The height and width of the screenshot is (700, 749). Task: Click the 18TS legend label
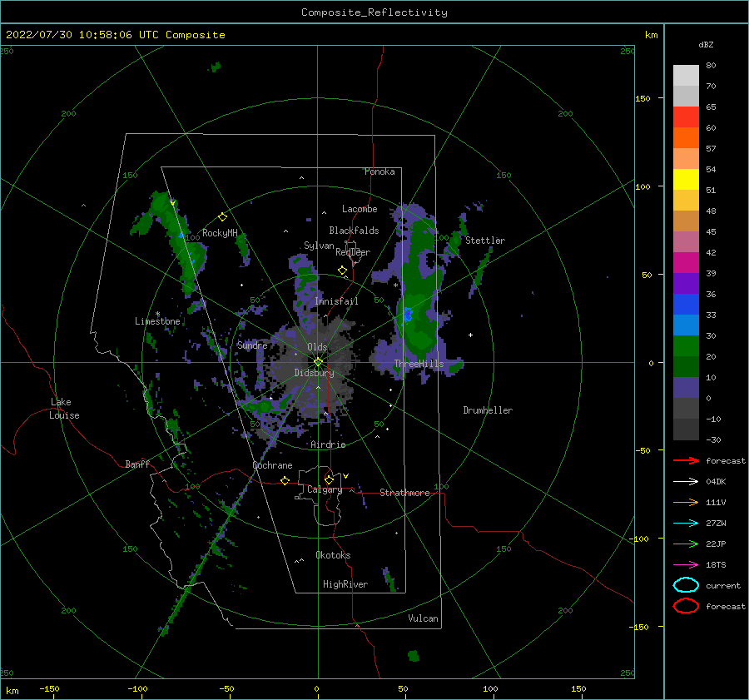(716, 565)
